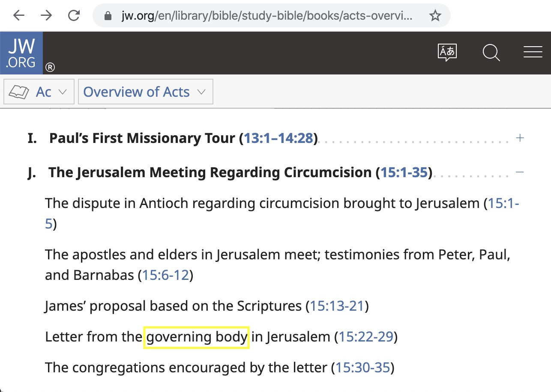Screen dimensions: 551x392
Task: Reload the page
Action: coord(74,16)
